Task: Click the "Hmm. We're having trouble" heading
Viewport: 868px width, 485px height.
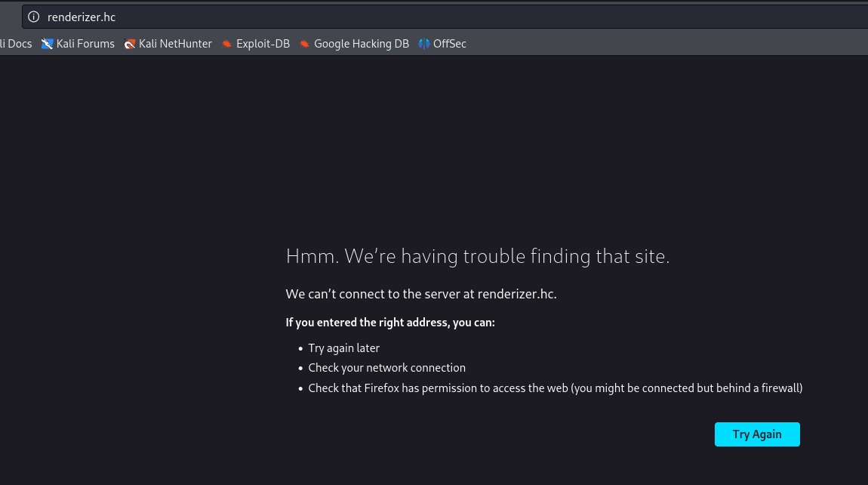Action: click(477, 257)
